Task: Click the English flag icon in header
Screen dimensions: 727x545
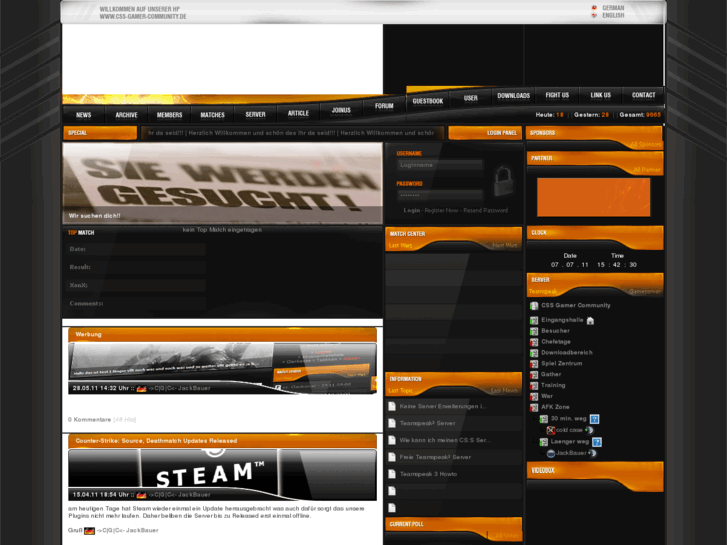Action: tap(594, 15)
